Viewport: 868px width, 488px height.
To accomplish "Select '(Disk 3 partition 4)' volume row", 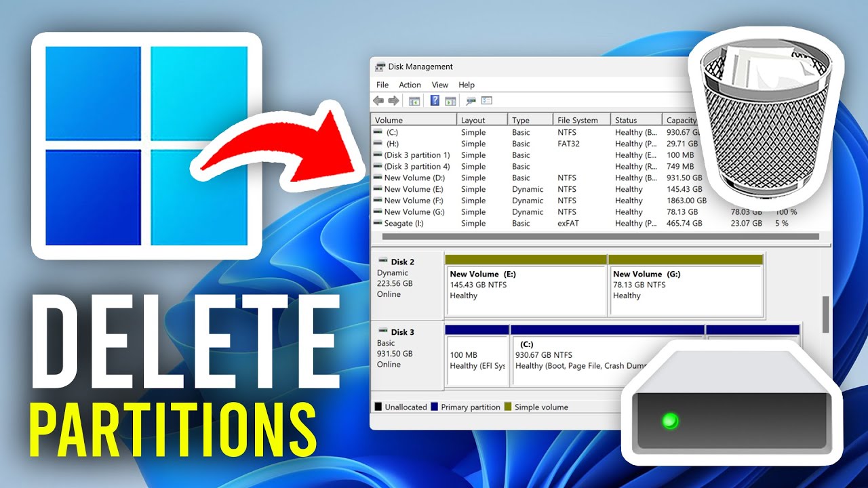I will pyautogui.click(x=417, y=166).
